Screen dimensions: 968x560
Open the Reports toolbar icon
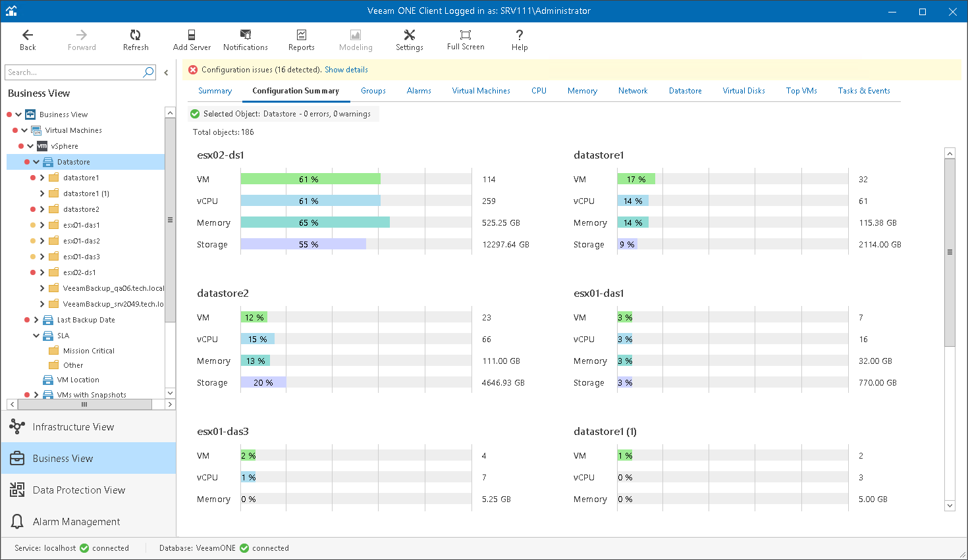[x=301, y=36]
